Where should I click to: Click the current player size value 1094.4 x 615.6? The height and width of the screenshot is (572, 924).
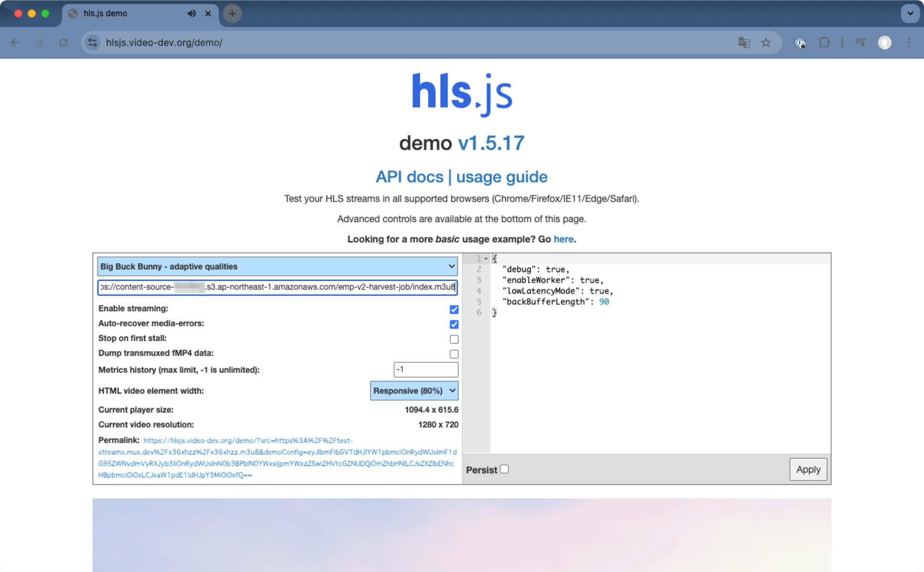pos(432,410)
